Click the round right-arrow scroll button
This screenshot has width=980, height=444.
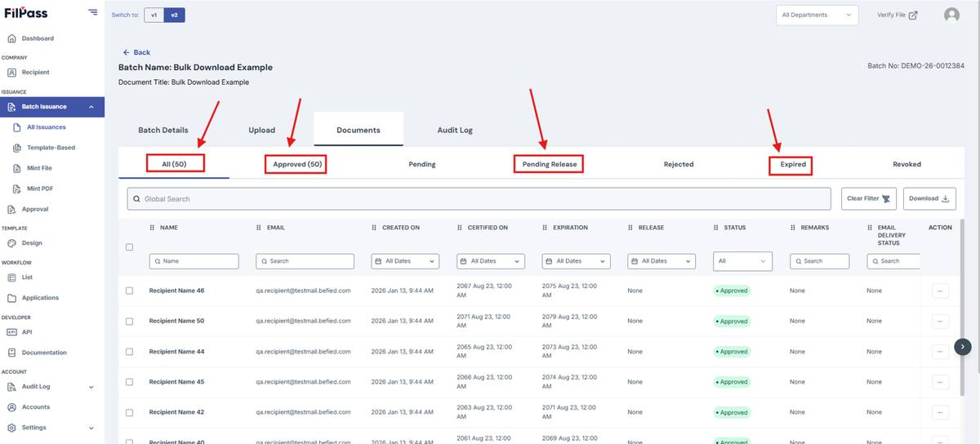[x=963, y=347]
